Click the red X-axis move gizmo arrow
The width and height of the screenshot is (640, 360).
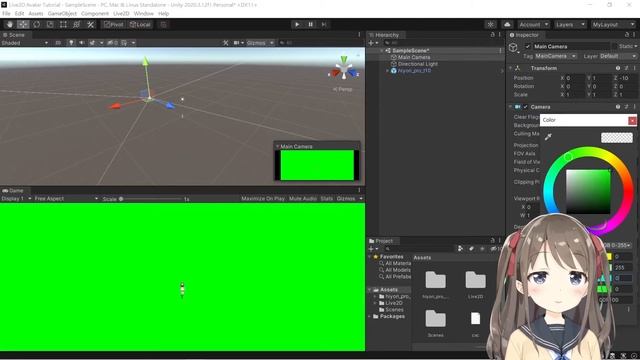pyautogui.click(x=115, y=106)
